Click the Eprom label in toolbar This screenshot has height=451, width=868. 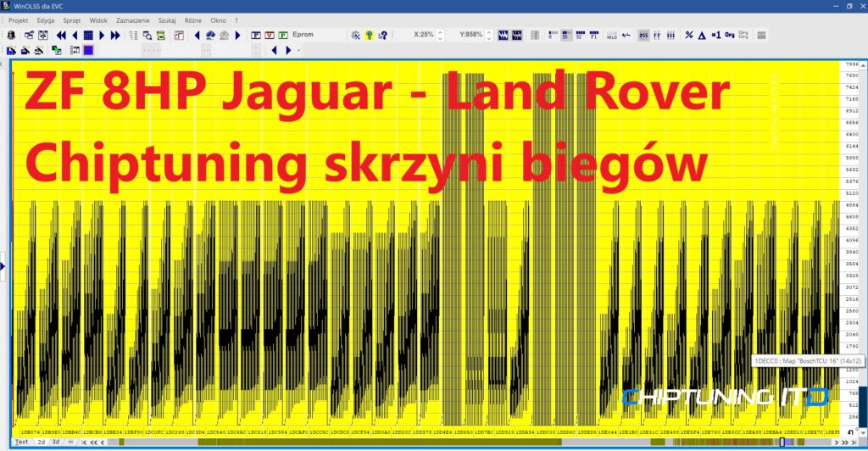tap(303, 34)
